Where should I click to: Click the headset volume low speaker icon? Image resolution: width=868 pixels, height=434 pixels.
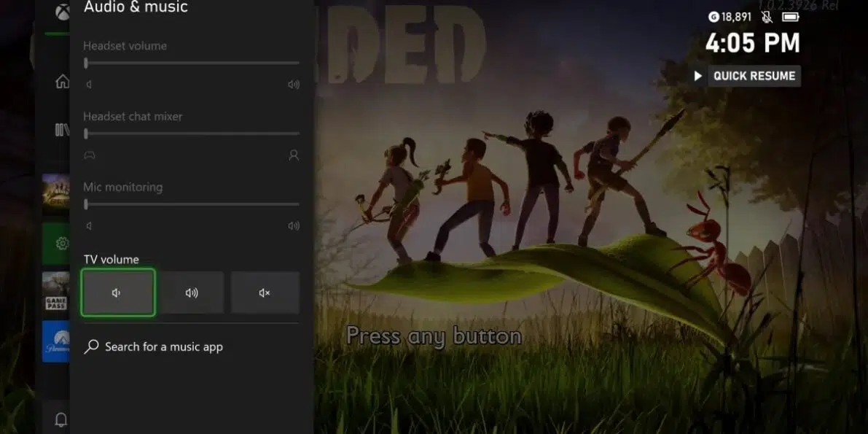pyautogui.click(x=89, y=85)
